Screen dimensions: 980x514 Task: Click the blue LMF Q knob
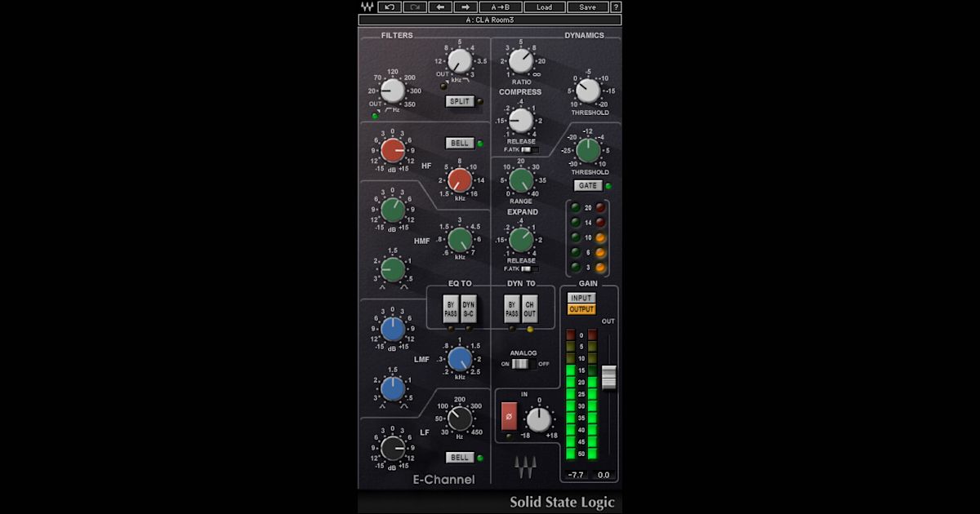[393, 388]
